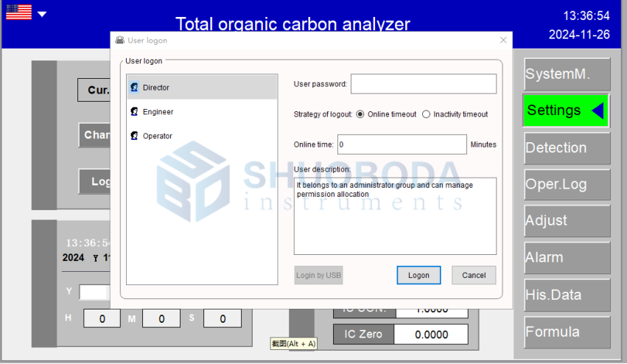Click the Online time minutes field

tap(402, 144)
